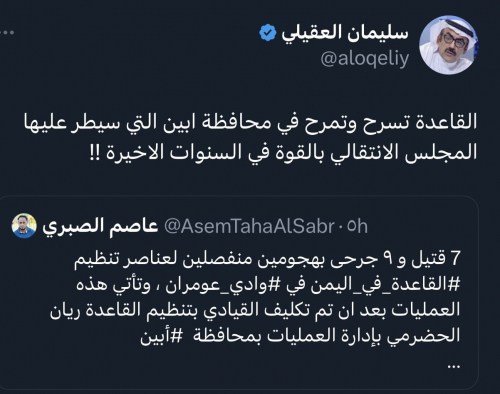Open the @aloqeliy handle
Screen dimensions: 500x394
click(365, 59)
